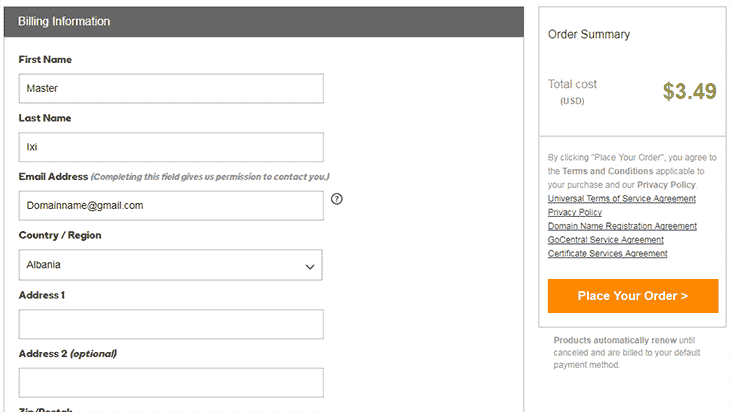Click the Order Summary heading
Image resolution: width=730 pixels, height=412 pixels.
(x=588, y=34)
